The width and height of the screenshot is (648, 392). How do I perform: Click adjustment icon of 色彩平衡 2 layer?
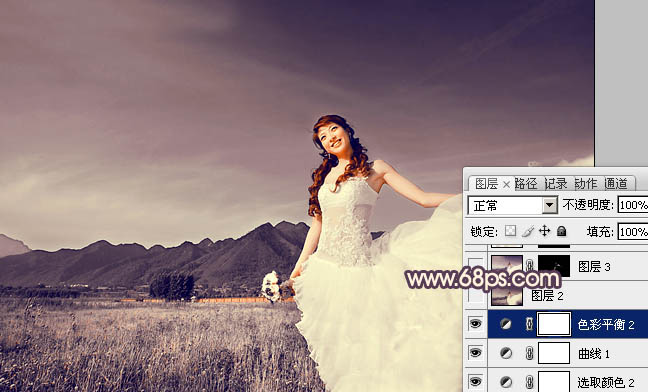tap(506, 324)
